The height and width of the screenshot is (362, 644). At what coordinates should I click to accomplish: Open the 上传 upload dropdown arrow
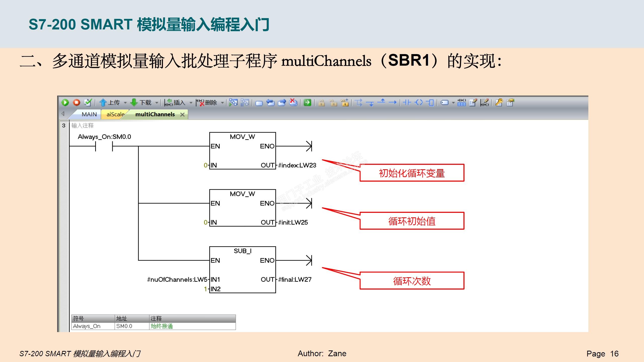[125, 103]
